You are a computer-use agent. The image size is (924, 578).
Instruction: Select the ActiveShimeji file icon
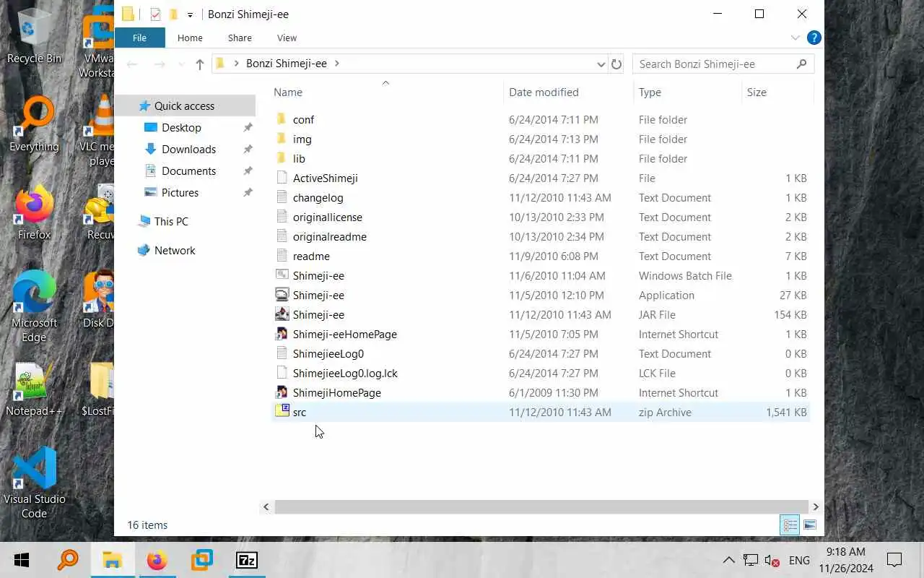282,178
